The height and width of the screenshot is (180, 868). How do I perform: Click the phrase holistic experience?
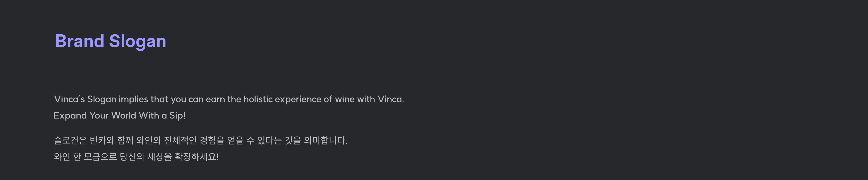coord(282,99)
